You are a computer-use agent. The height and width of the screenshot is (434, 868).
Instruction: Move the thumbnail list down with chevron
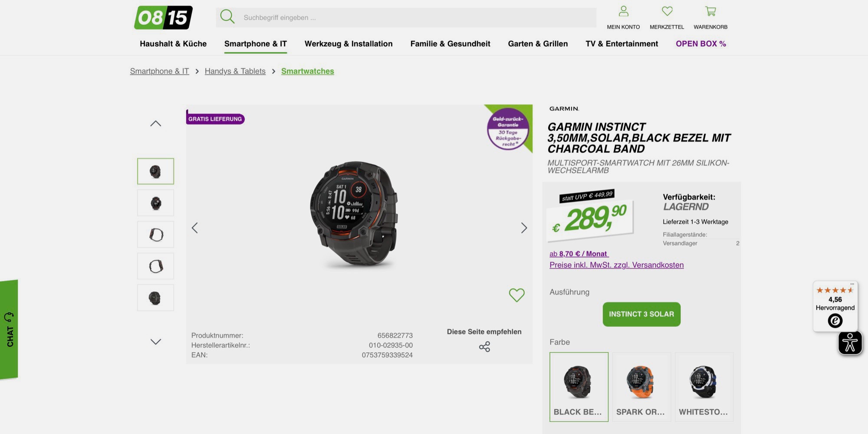155,341
